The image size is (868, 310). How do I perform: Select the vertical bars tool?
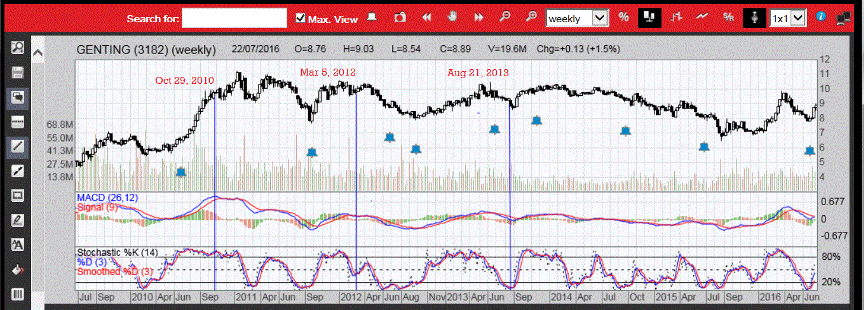(x=17, y=293)
